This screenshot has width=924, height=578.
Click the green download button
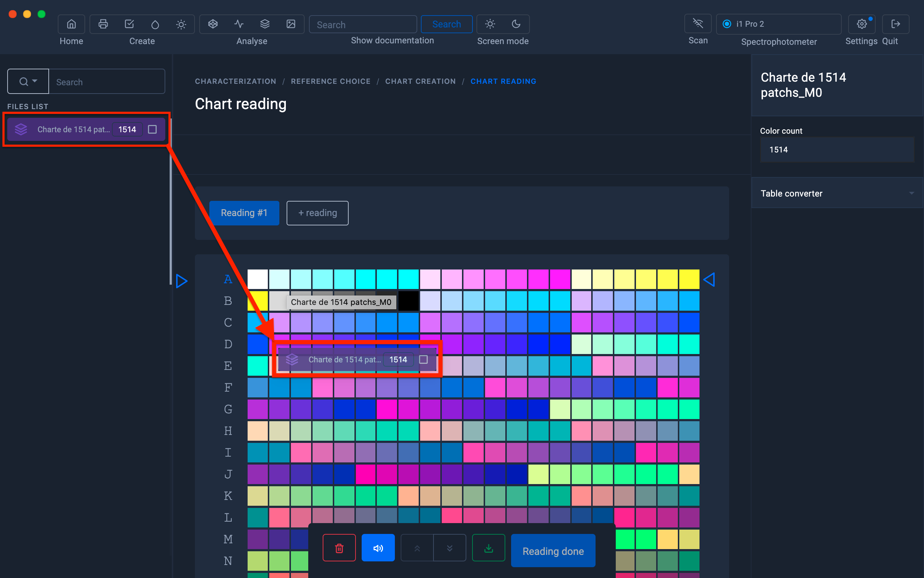click(x=489, y=548)
